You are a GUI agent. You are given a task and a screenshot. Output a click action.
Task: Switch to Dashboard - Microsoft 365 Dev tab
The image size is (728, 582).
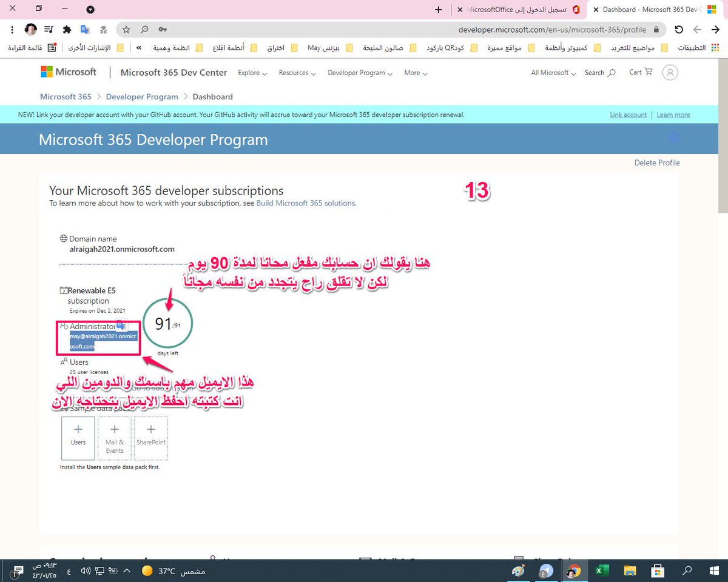[654, 10]
